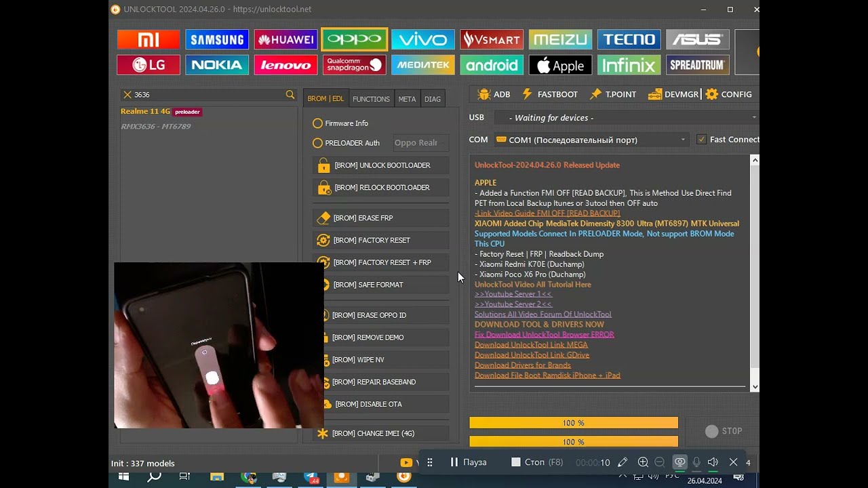868x488 pixels.
Task: Switch to the DIAG tab
Action: click(433, 99)
